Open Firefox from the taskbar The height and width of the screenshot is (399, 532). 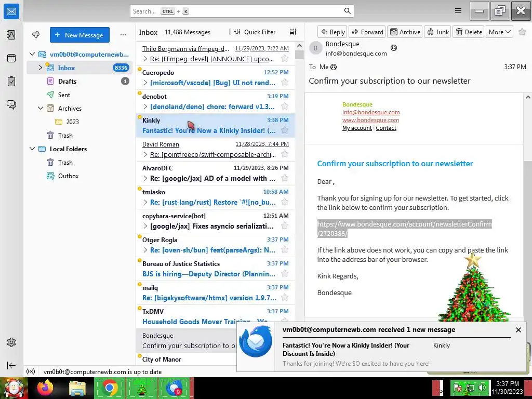pos(45,388)
